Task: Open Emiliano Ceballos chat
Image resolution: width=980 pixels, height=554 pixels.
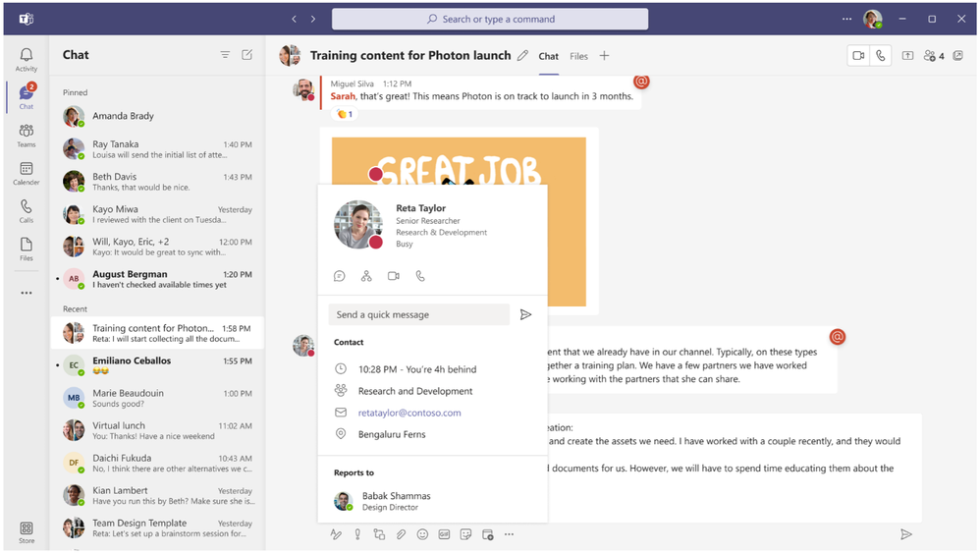Action: (157, 365)
